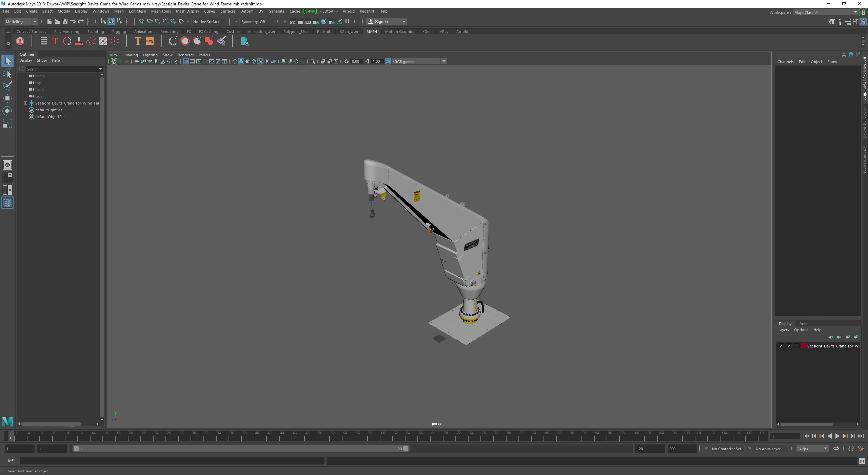This screenshot has height=475, width=868.
Task: Click the Undo arrow icon
Action: tap(73, 21)
